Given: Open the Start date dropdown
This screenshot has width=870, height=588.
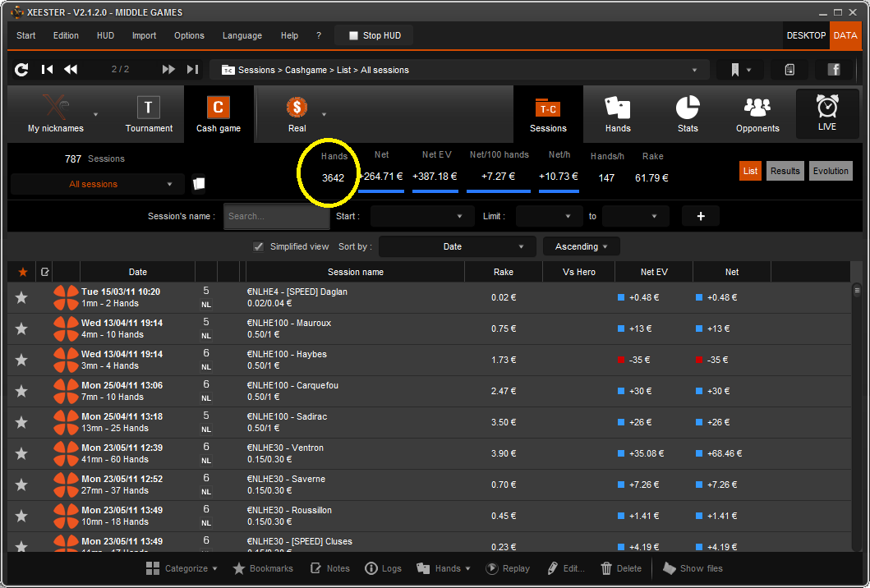Looking at the screenshot, I should tap(422, 216).
